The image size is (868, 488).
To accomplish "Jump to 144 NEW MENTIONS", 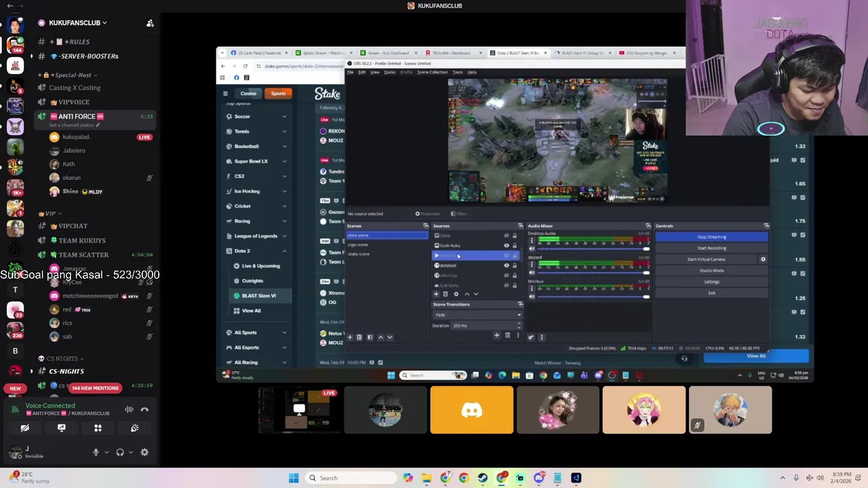I will [x=96, y=388].
